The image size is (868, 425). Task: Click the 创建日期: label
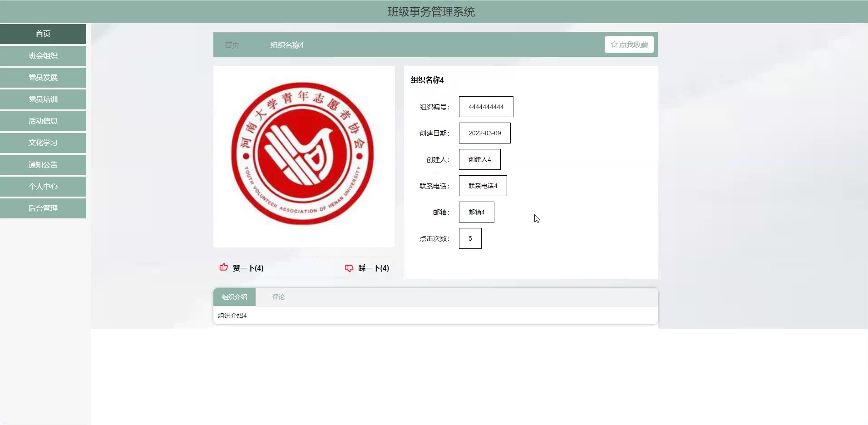(x=434, y=133)
